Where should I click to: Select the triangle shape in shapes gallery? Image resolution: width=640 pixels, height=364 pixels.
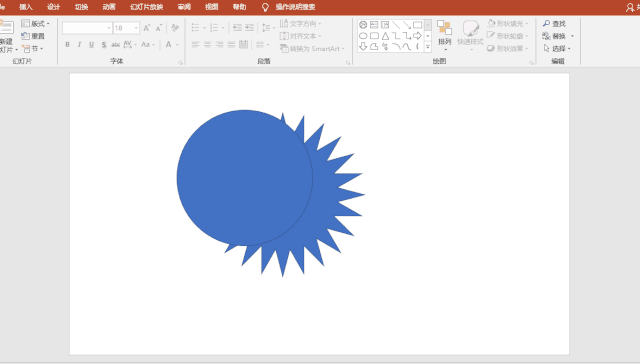tap(385, 36)
